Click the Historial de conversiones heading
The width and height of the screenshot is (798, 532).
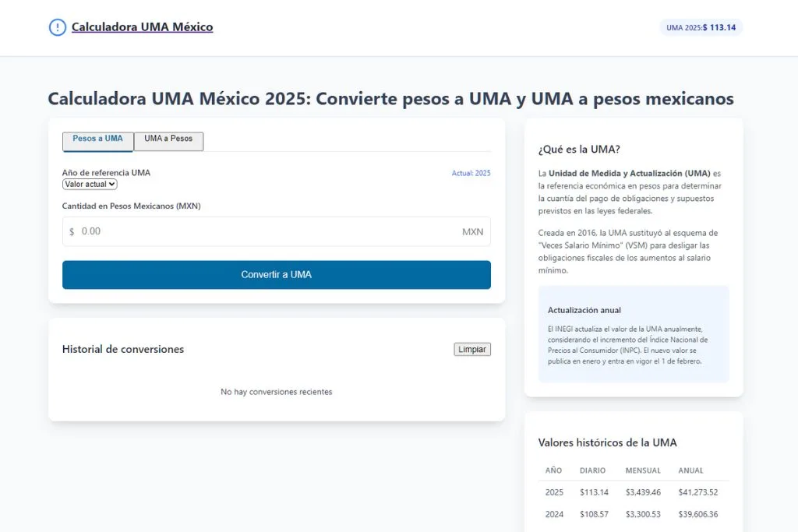coord(123,350)
